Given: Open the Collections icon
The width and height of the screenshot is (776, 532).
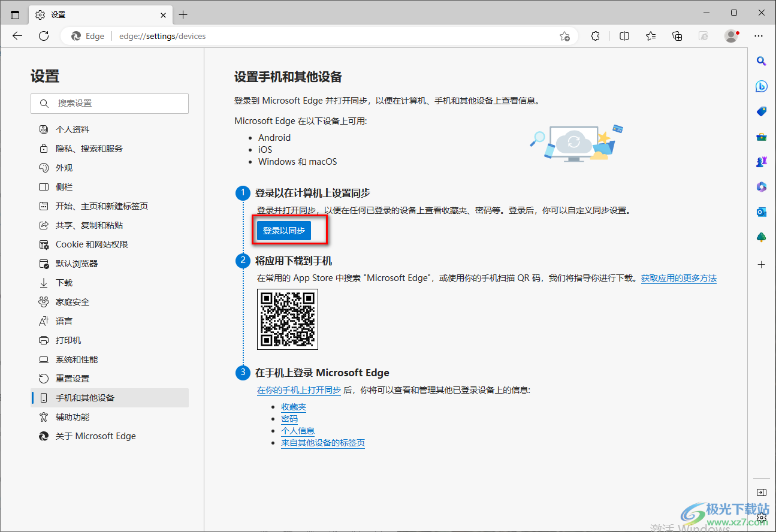Looking at the screenshot, I should tap(677, 36).
